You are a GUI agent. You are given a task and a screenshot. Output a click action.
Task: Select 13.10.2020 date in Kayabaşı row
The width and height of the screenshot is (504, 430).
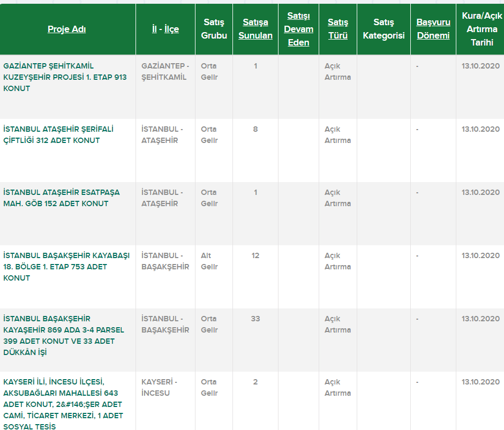tap(480, 256)
